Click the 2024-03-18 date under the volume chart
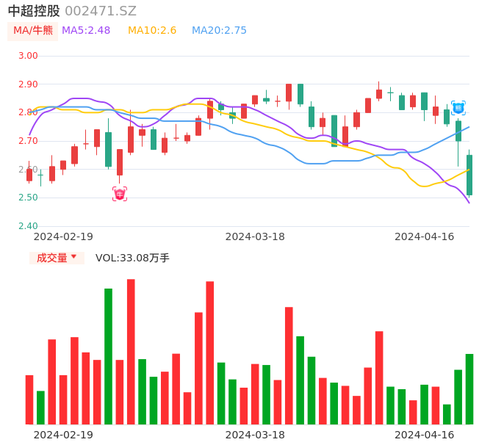504x445 pixels. (255, 435)
